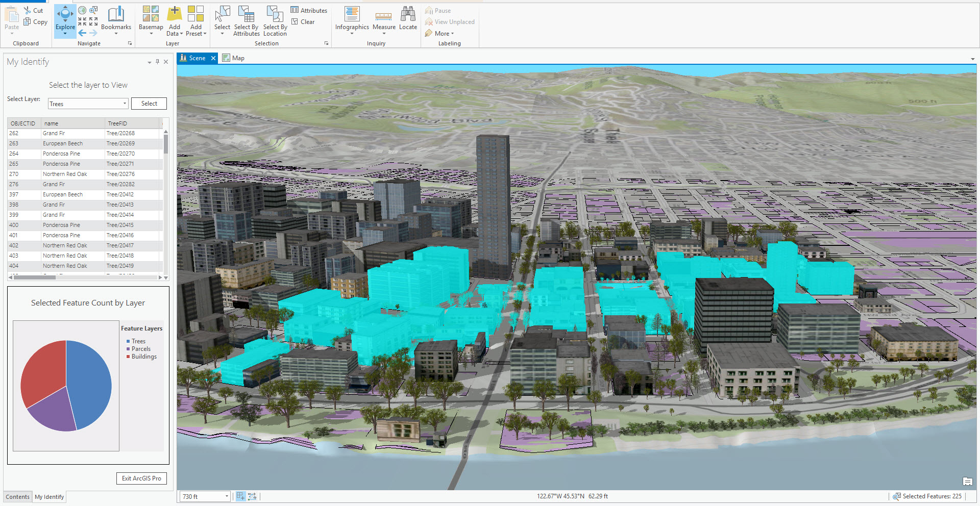Screen dimensions: 980x506
Task: Go to previous extent arrow
Action: (82, 33)
